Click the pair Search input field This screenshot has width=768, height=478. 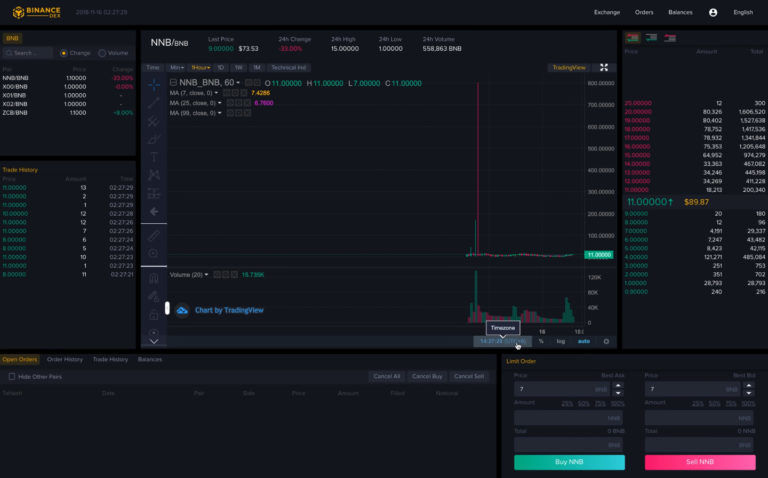click(x=28, y=53)
